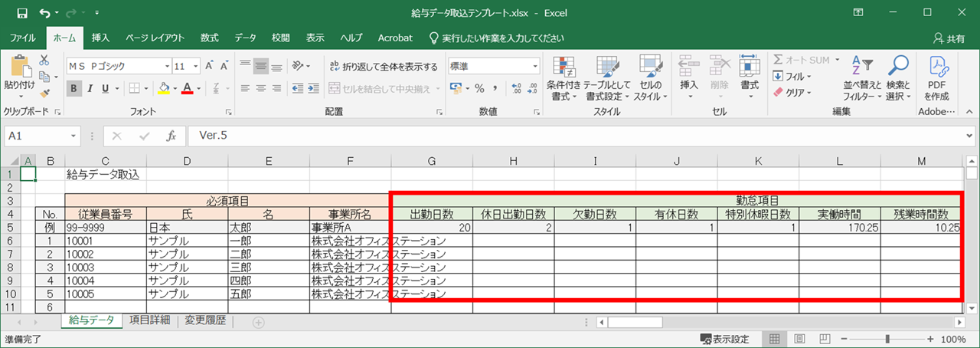This screenshot has width=980, height=348.
Task: Click the Find & Select (検索と選択) magnifier
Action: (x=897, y=78)
